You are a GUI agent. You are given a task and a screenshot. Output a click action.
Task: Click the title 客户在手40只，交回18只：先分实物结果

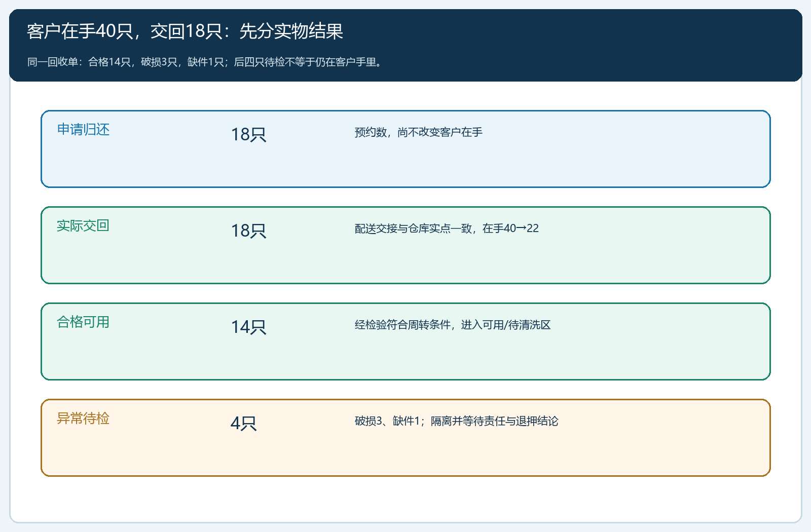[x=185, y=31]
